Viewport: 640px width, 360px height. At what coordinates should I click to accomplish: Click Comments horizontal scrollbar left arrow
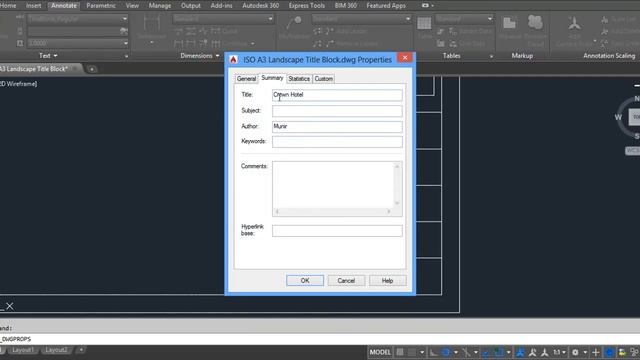coord(277,211)
